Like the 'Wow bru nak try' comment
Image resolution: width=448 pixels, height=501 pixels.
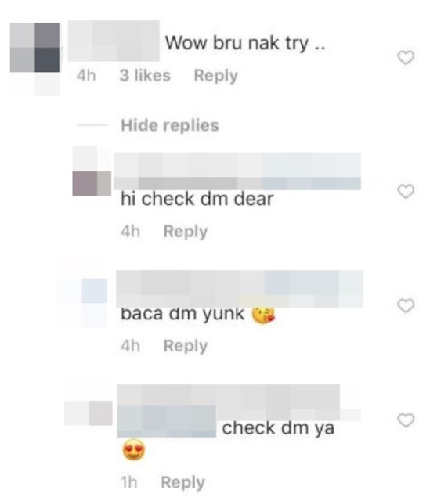[406, 58]
